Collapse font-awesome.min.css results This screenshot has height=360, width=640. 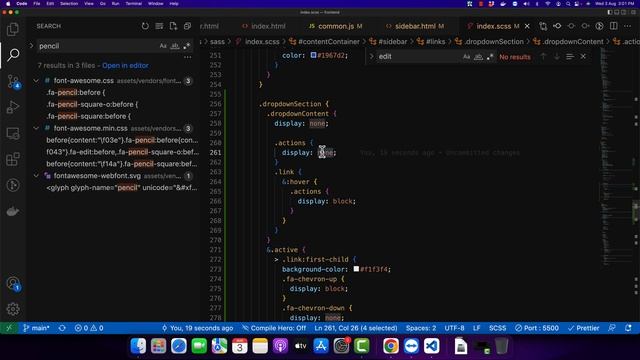pyautogui.click(x=36, y=128)
